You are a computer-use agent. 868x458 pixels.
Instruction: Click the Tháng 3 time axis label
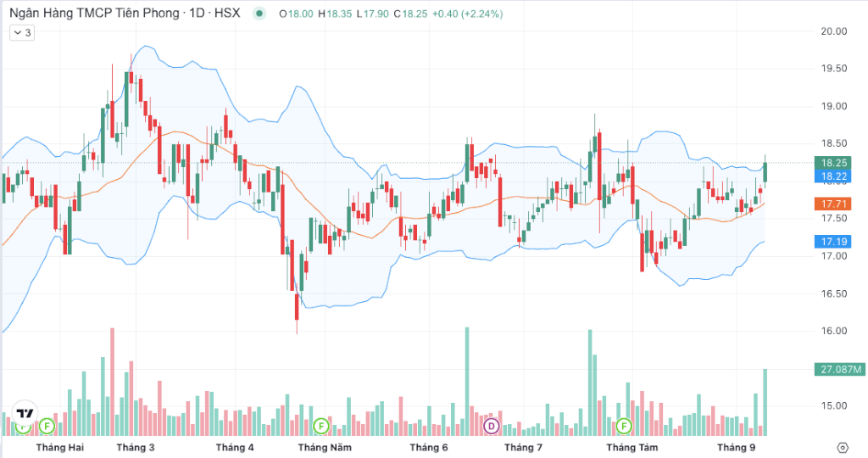coord(136,448)
